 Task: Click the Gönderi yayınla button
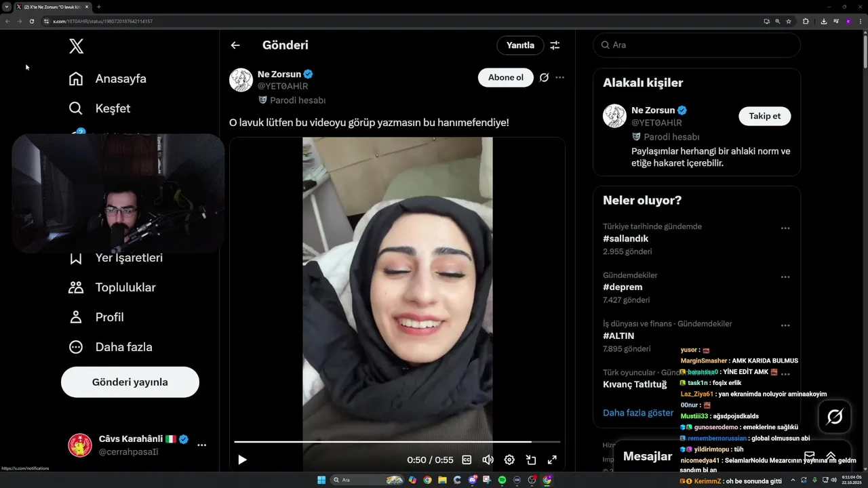coord(130,382)
